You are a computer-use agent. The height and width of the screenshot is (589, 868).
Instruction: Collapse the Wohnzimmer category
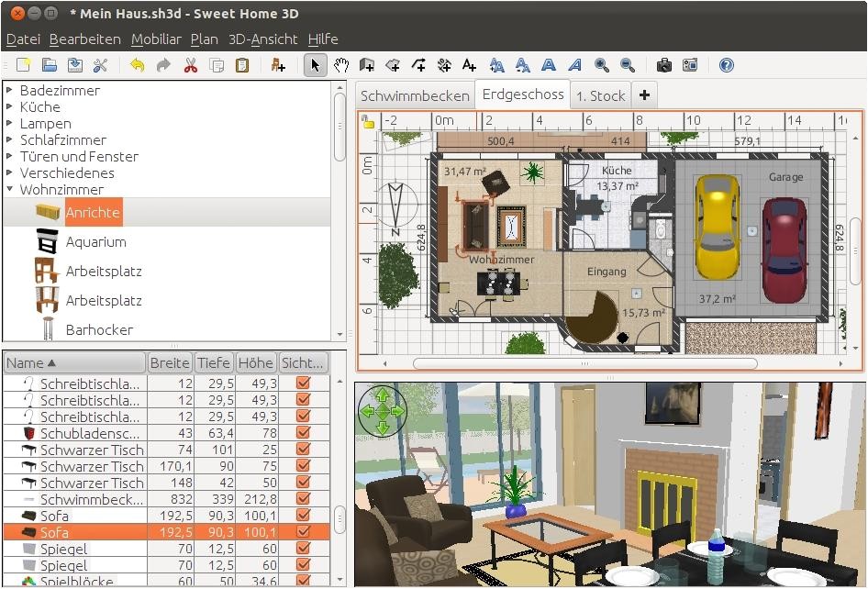[10, 189]
